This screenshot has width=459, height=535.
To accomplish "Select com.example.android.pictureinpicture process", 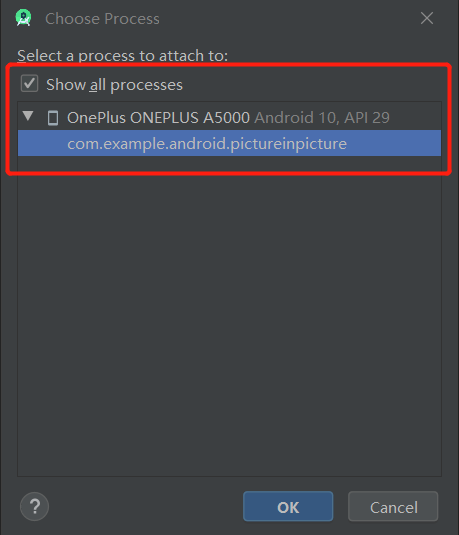I will coord(207,144).
